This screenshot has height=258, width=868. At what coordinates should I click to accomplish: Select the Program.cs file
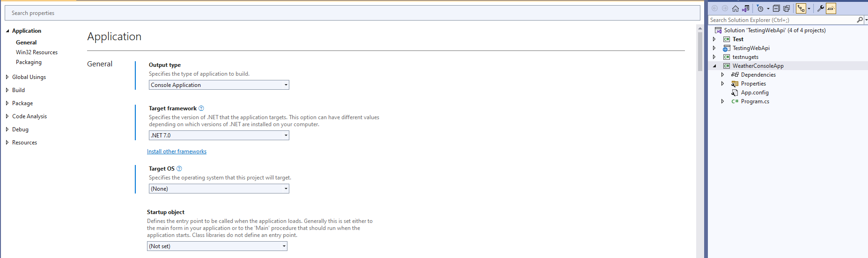755,101
